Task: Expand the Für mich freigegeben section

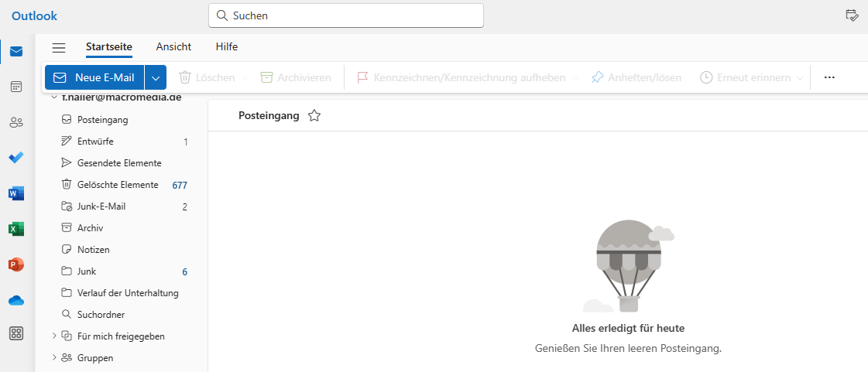Action: click(54, 336)
